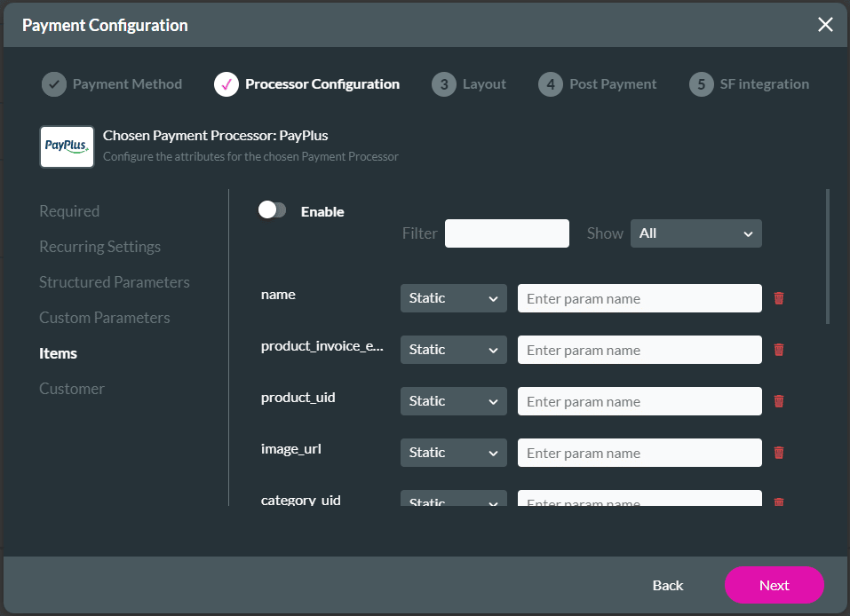Go to step 3 Layout
Screen dimensions: 850x616
(x=443, y=84)
